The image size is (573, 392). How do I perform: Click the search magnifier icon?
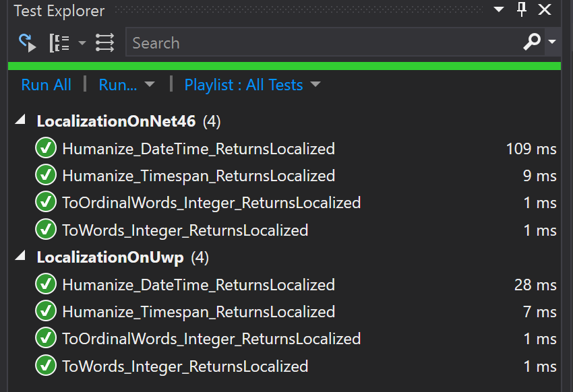click(x=532, y=42)
